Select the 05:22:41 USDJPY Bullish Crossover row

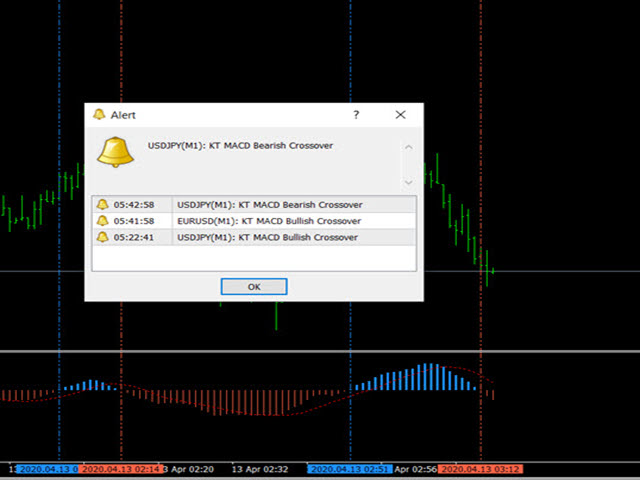click(x=254, y=237)
